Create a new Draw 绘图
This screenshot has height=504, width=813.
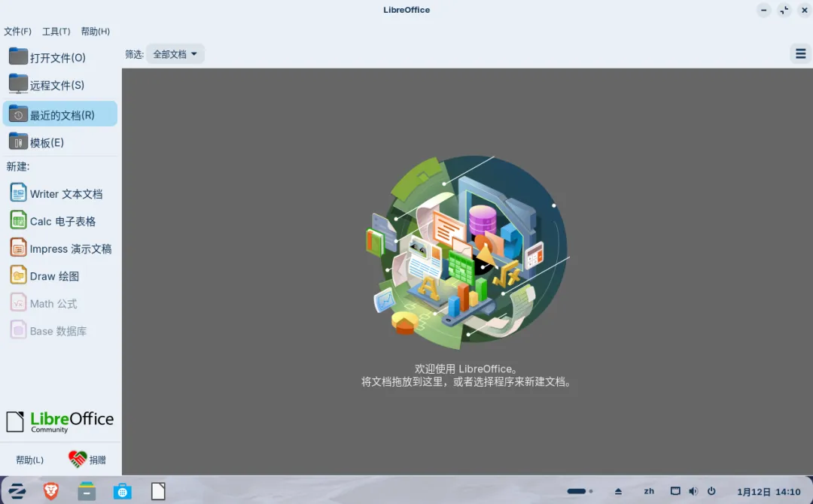click(x=60, y=275)
